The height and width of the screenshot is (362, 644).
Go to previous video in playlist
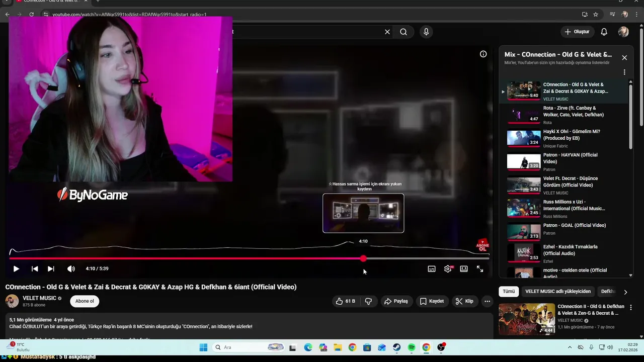[35, 269]
